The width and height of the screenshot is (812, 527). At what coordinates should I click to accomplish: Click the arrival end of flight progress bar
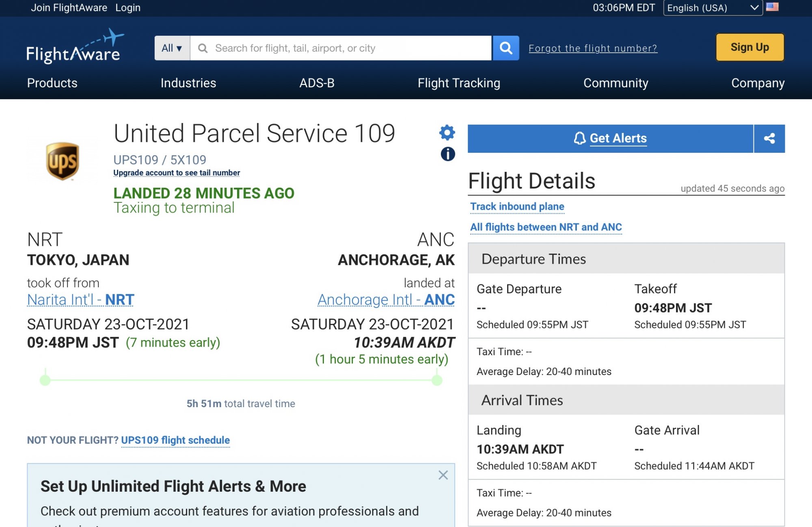[437, 380]
